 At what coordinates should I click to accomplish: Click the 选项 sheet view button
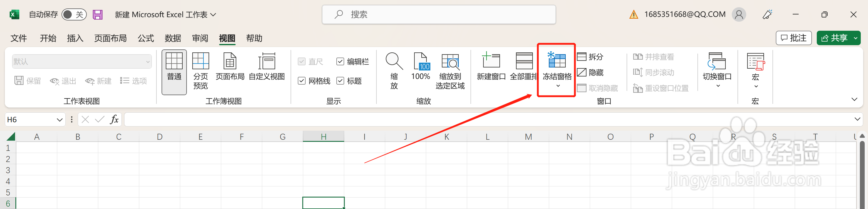(134, 81)
